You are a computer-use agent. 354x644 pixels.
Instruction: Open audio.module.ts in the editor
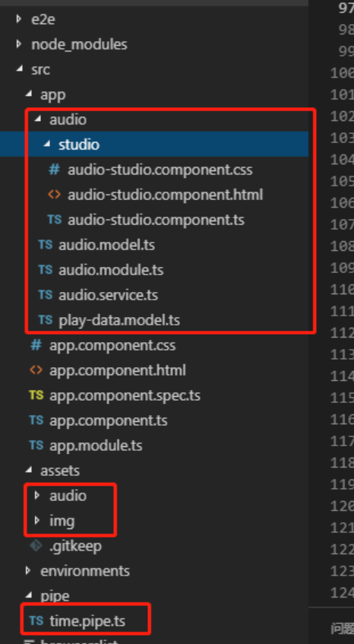[x=111, y=270]
